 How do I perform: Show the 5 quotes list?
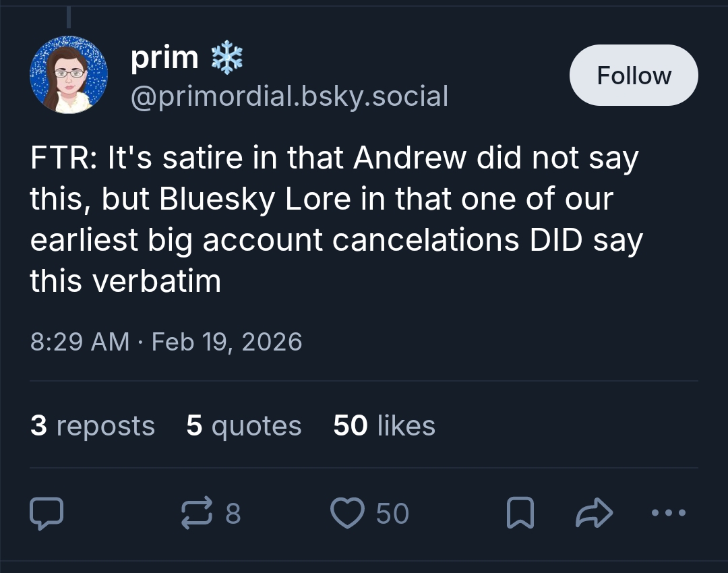click(244, 425)
